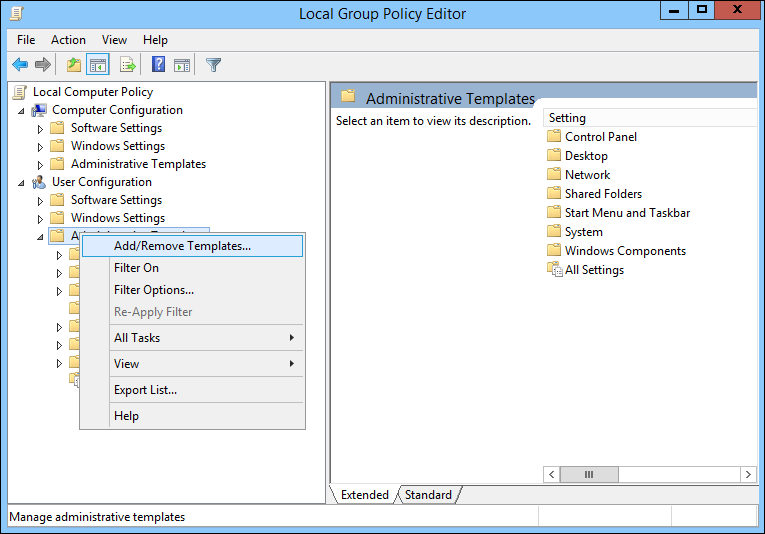Choose Add/Remove Templates... from context menu
Image resolution: width=765 pixels, height=534 pixels.
pyautogui.click(x=192, y=246)
